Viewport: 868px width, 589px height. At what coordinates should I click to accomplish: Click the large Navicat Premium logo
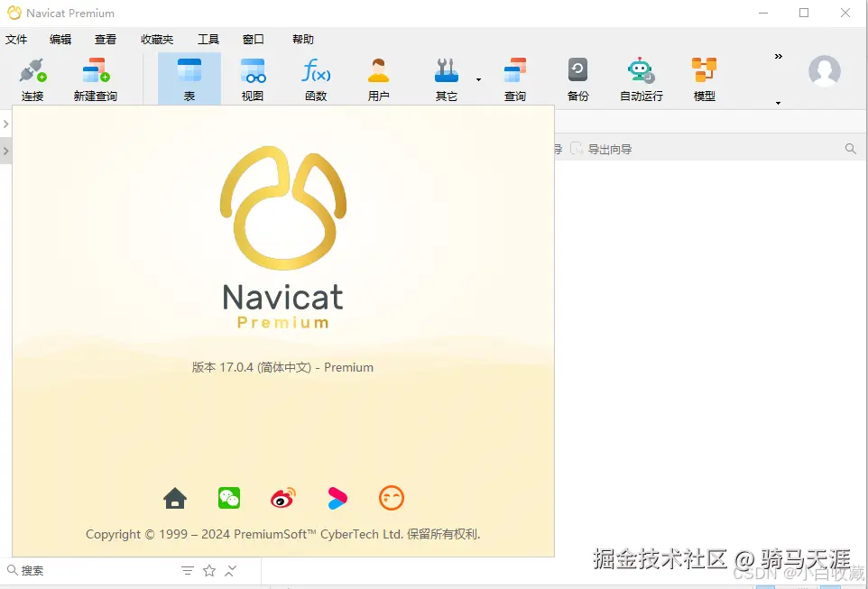[283, 238]
